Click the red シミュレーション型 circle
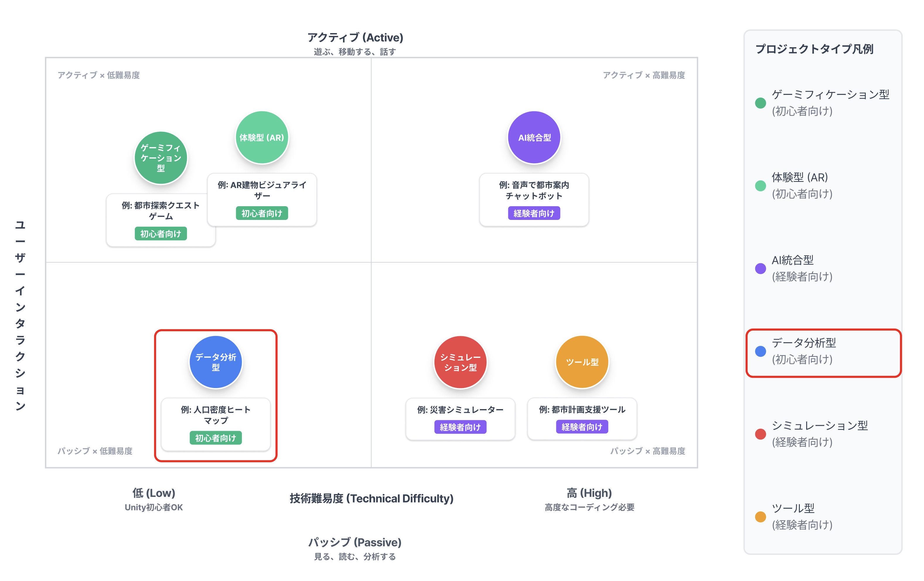This screenshot has height=581, width=924. click(460, 362)
